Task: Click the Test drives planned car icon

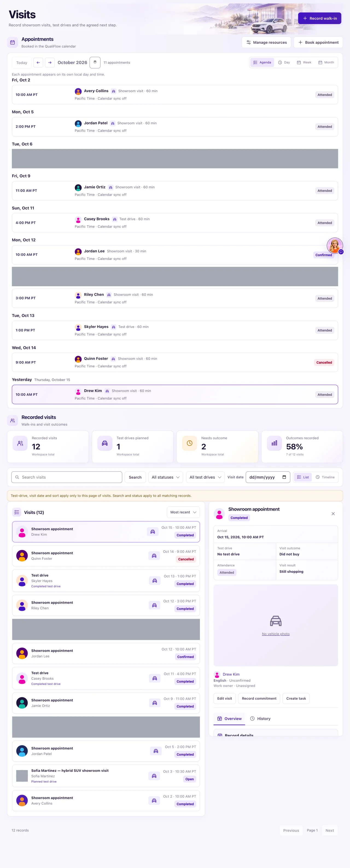Action: 105,443
